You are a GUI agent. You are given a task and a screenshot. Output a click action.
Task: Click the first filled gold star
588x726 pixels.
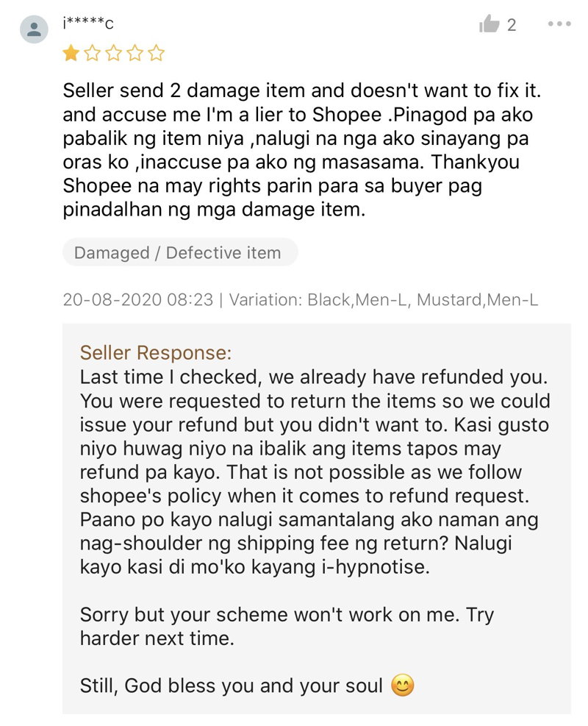click(71, 53)
